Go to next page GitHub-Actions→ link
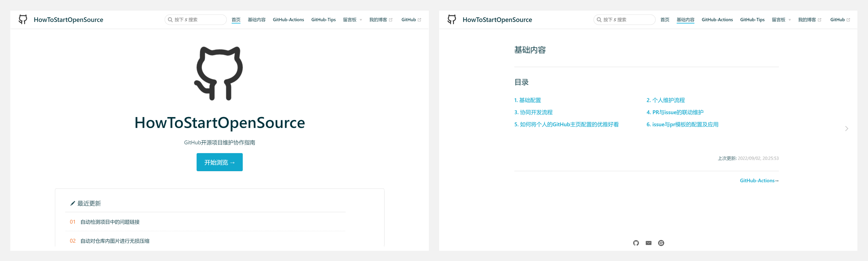The height and width of the screenshot is (261, 868). coord(759,180)
